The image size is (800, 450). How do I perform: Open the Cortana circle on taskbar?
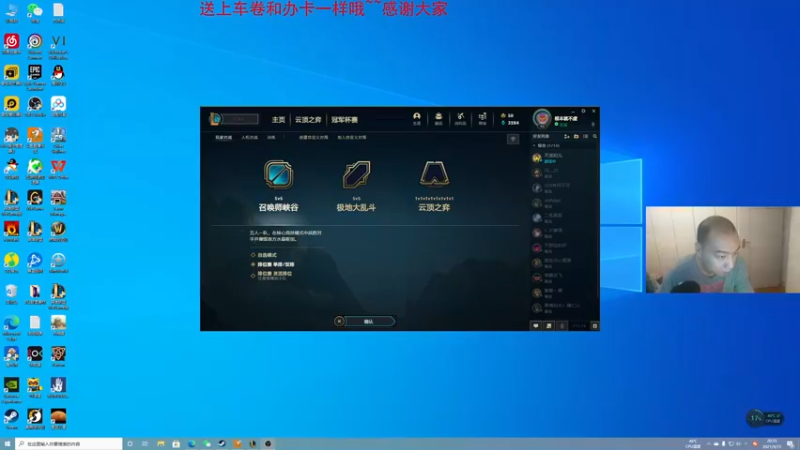coord(130,444)
